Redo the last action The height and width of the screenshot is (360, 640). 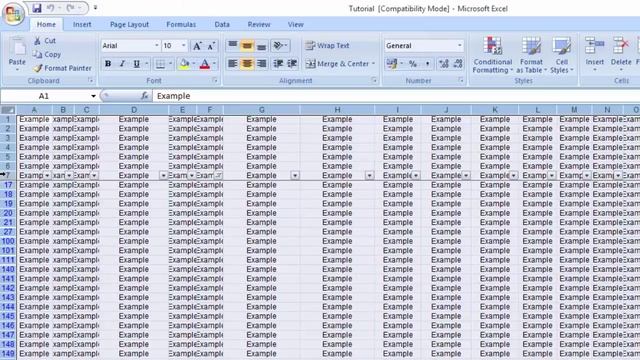coord(70,8)
